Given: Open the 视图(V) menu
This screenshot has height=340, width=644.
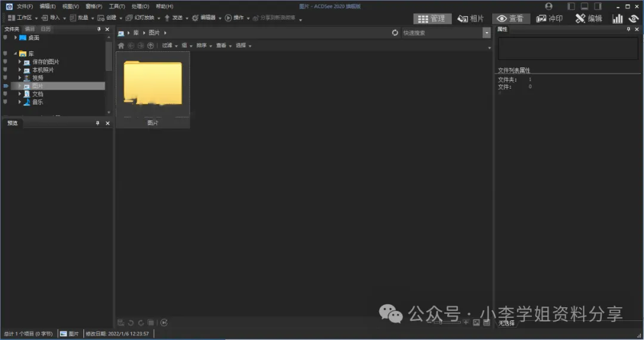Looking at the screenshot, I should coord(70,7).
